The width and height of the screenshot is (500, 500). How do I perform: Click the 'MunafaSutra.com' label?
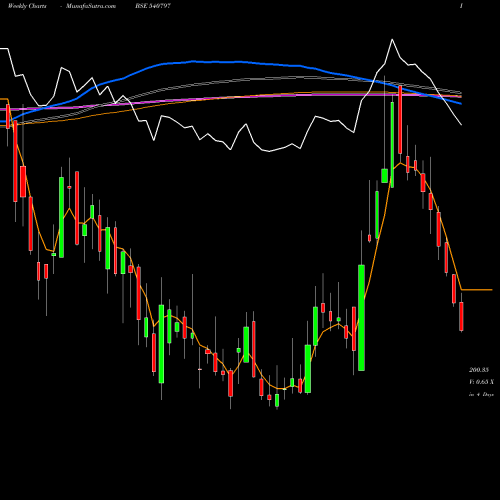click(91, 6)
